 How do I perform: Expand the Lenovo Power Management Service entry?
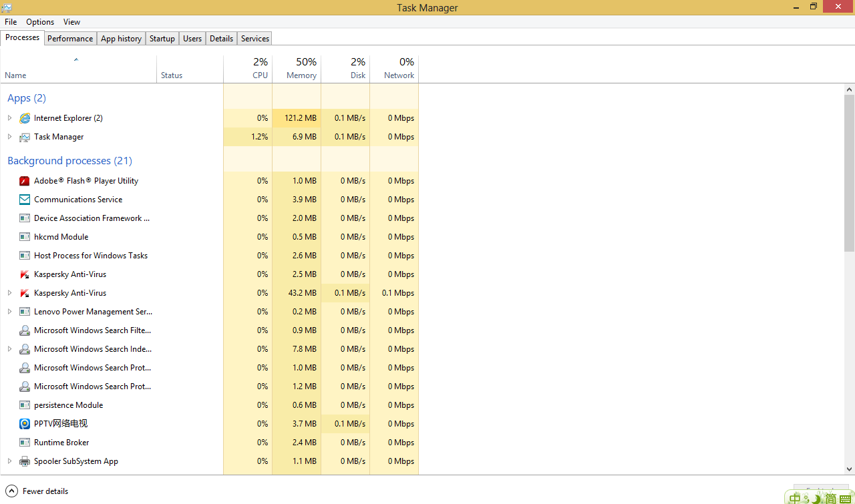click(9, 312)
